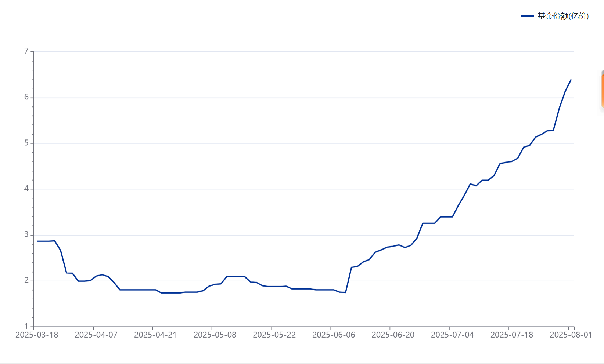Click y-axis value label 7
Viewport: 604px width, 364px height.
point(26,51)
